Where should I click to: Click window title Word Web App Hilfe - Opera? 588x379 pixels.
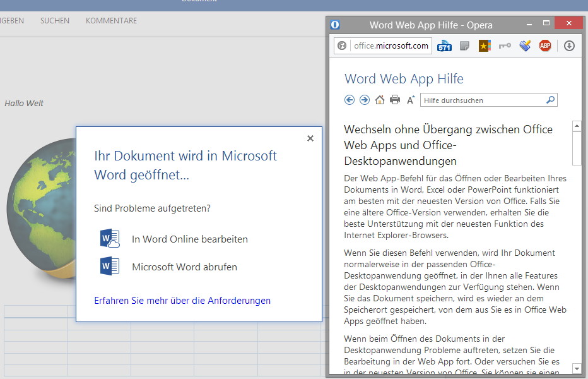431,25
